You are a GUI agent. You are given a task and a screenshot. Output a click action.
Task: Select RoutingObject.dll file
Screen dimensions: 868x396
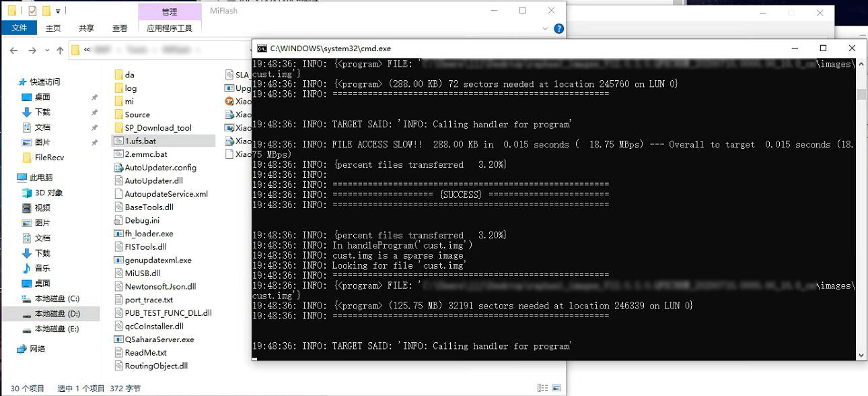click(156, 366)
